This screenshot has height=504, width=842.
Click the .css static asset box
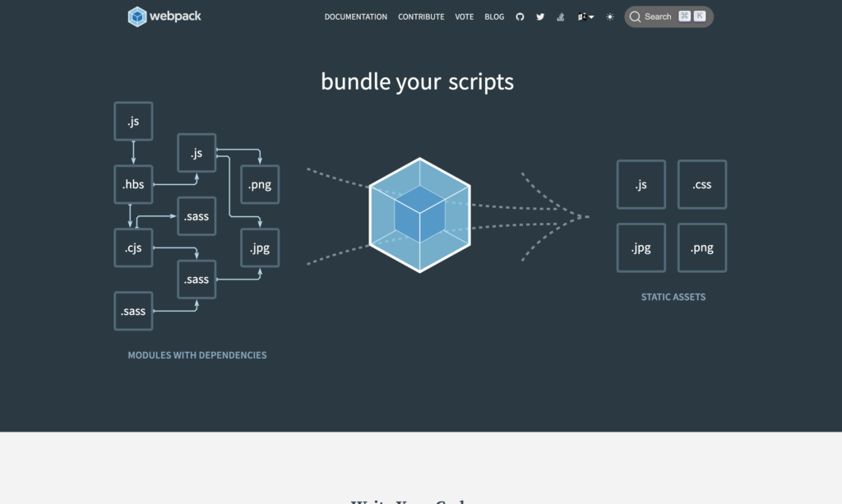point(701,185)
